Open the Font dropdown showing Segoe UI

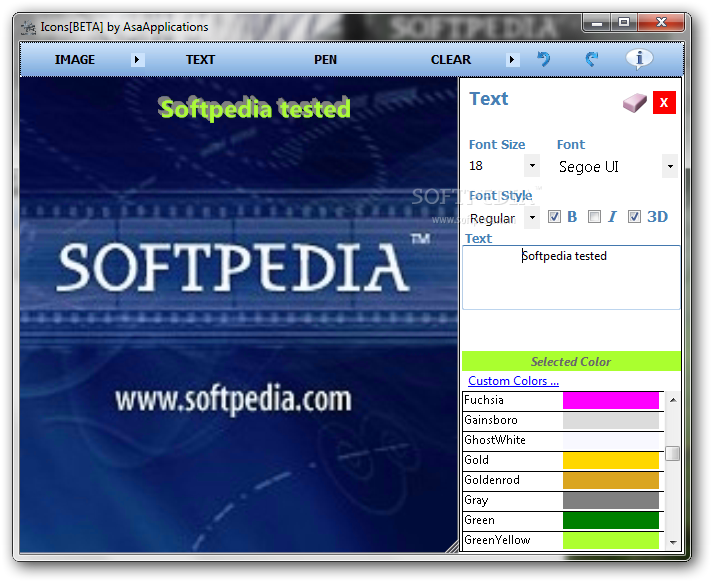(x=670, y=166)
